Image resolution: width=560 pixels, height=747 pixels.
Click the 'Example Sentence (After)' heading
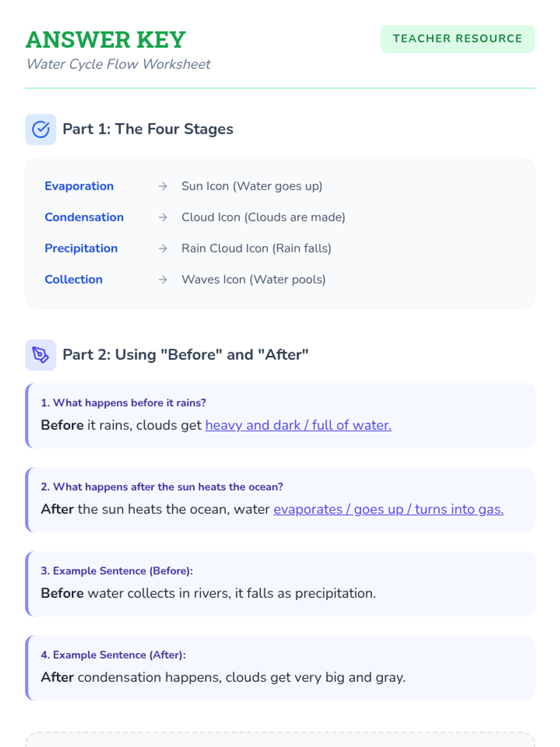[x=113, y=655]
